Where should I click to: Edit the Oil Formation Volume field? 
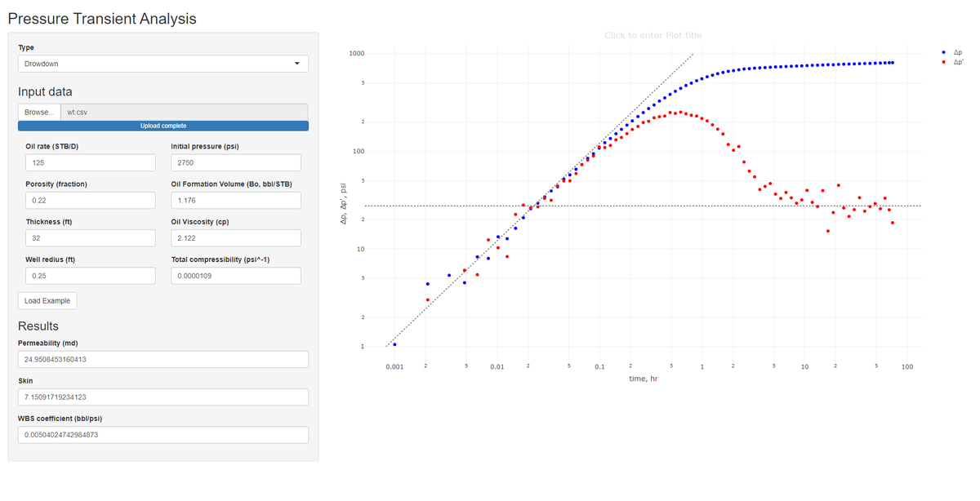pyautogui.click(x=236, y=201)
